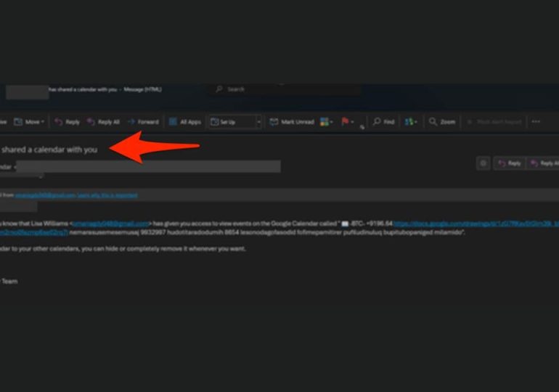Open the Zoom magnifier tool

442,122
